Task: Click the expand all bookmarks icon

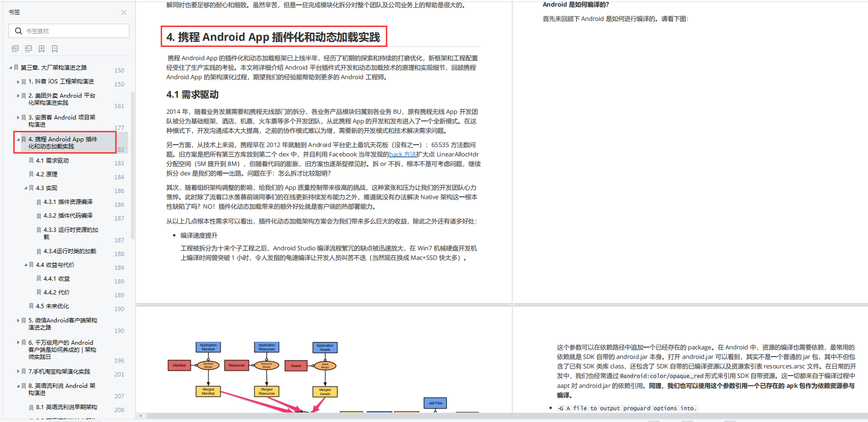Action: [15, 49]
